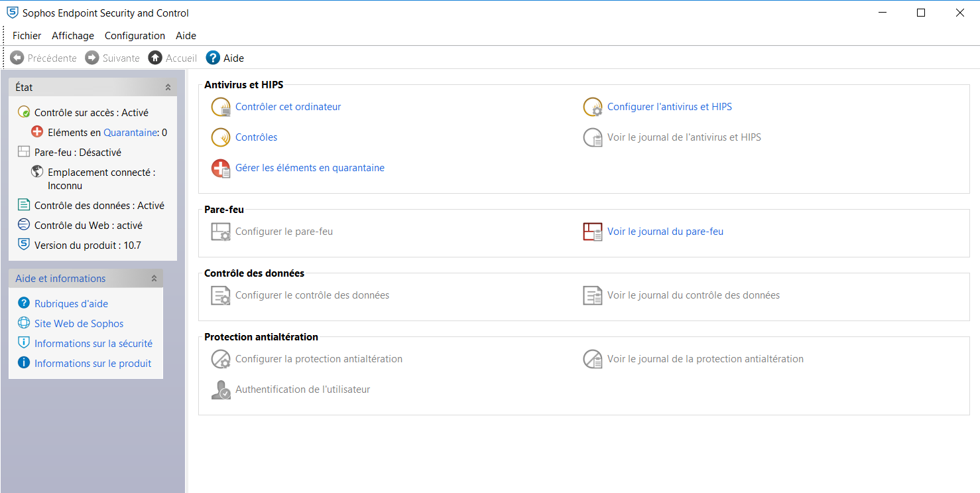Click the red quarantine manager icon
Screen dimensions: 980x493
click(221, 169)
